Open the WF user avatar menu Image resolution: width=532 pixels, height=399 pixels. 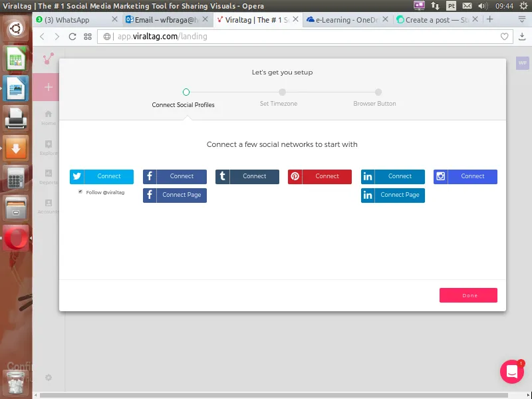[523, 63]
